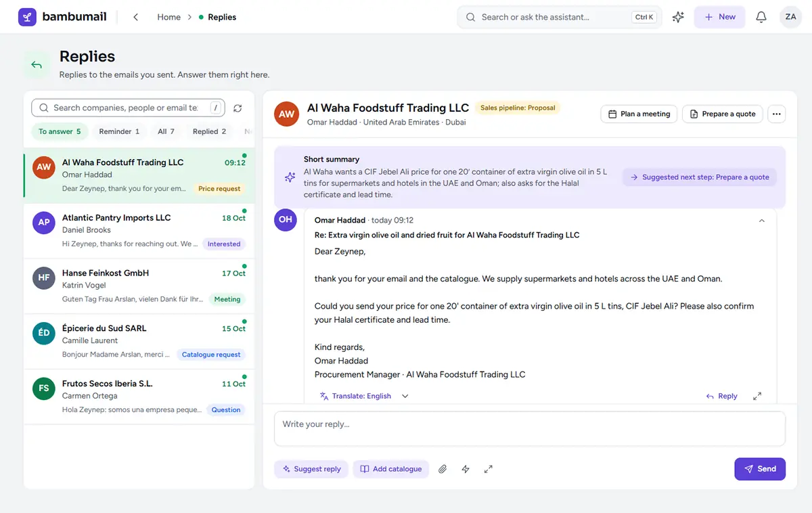The height and width of the screenshot is (513, 812).
Task: Focus the search or ask assistant field
Action: point(560,17)
